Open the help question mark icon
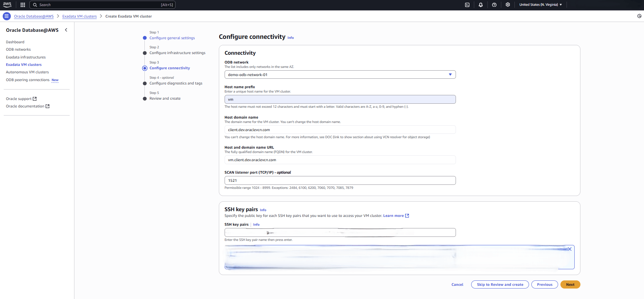 click(494, 5)
